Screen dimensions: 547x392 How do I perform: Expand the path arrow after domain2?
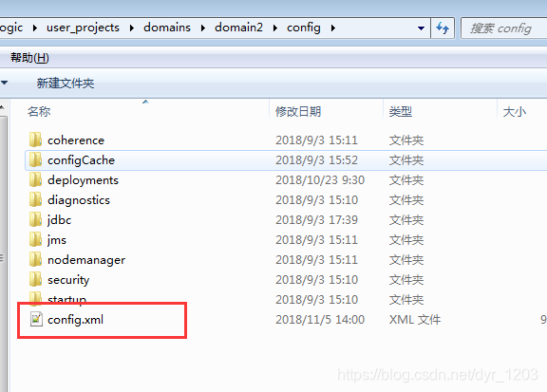(275, 28)
